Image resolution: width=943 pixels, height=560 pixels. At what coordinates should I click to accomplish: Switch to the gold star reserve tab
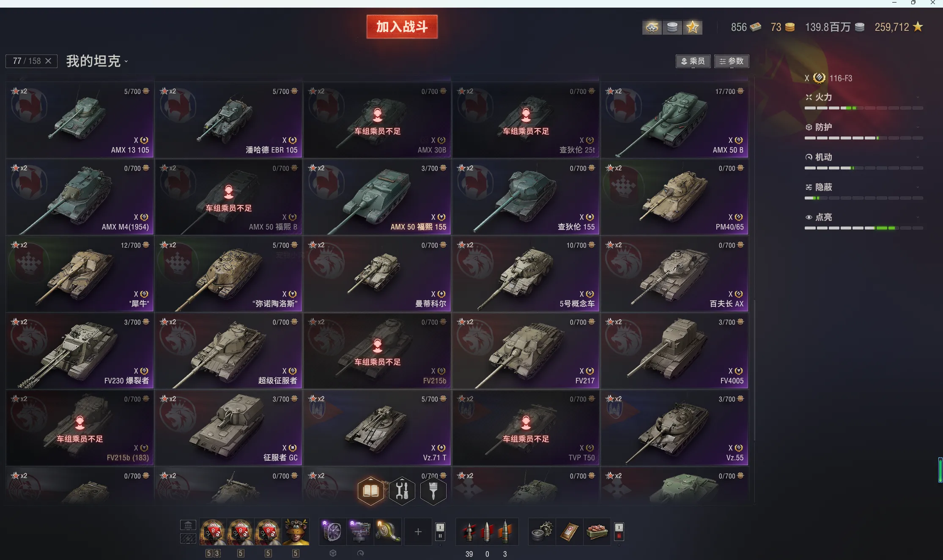pyautogui.click(x=692, y=27)
